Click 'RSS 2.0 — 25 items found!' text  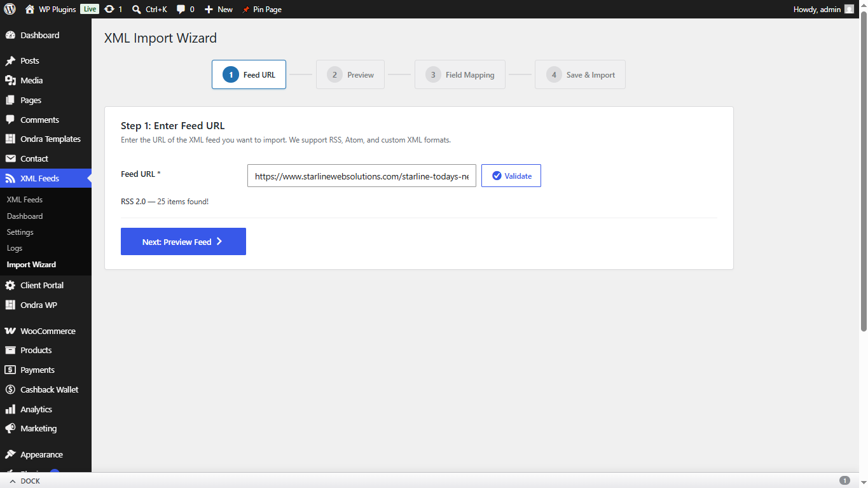coord(165,202)
